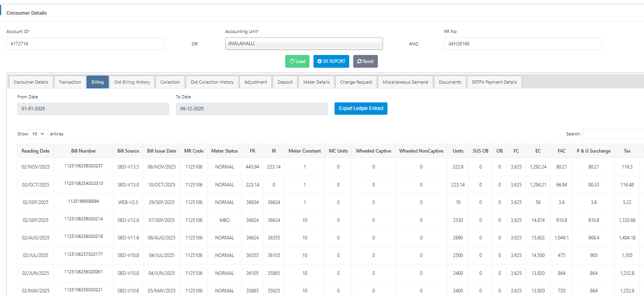
Task: Open the From Date picker field
Action: [x=93, y=109]
